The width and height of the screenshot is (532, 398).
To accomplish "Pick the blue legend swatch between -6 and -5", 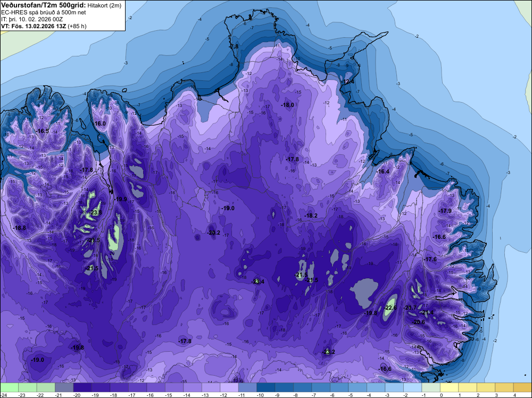I will click(339, 387).
